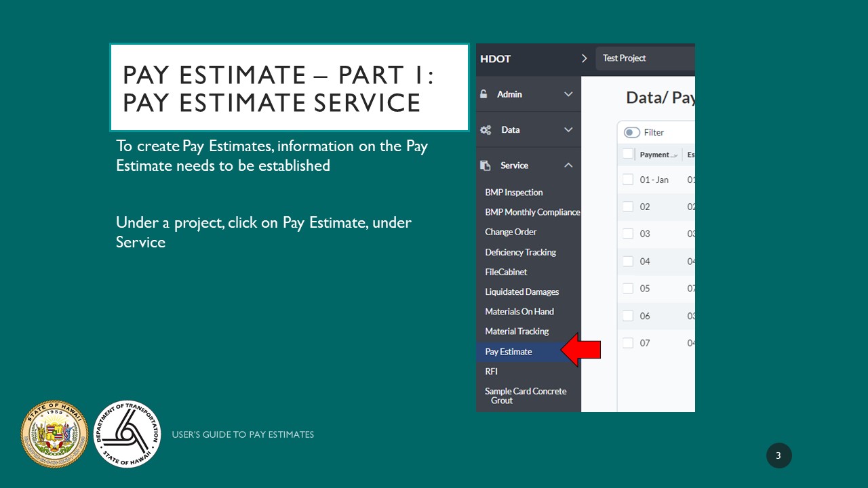This screenshot has width=868, height=488.
Task: Mark the checkbox for payment 05
Action: (x=627, y=288)
